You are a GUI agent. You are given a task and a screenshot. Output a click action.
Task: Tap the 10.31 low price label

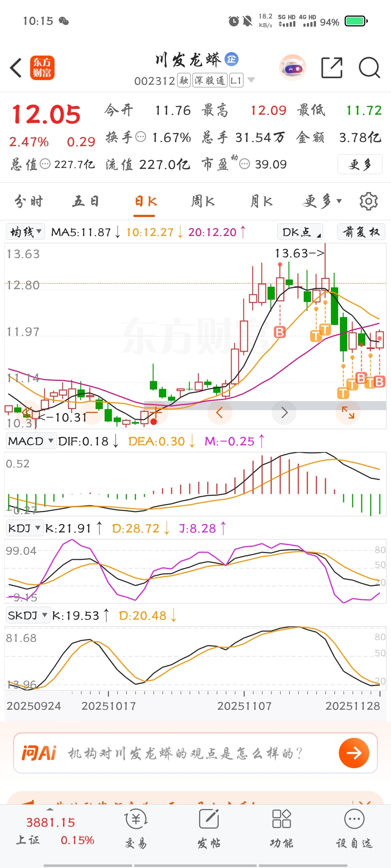(x=63, y=417)
